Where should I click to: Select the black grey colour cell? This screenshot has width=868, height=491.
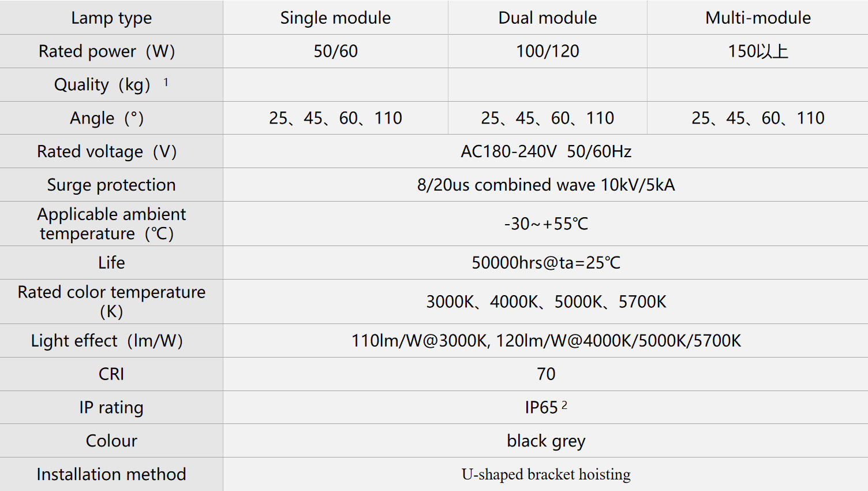(x=545, y=441)
